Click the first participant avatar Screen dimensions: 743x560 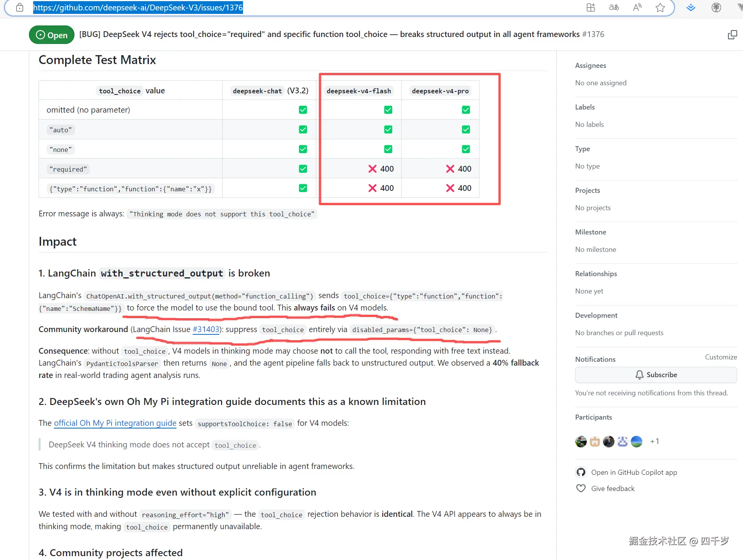(x=581, y=442)
